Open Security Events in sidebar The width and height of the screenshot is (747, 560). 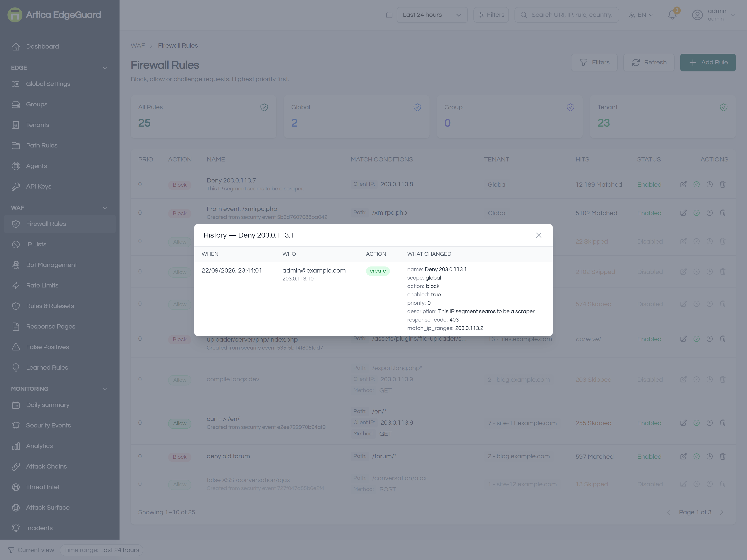click(x=60, y=425)
